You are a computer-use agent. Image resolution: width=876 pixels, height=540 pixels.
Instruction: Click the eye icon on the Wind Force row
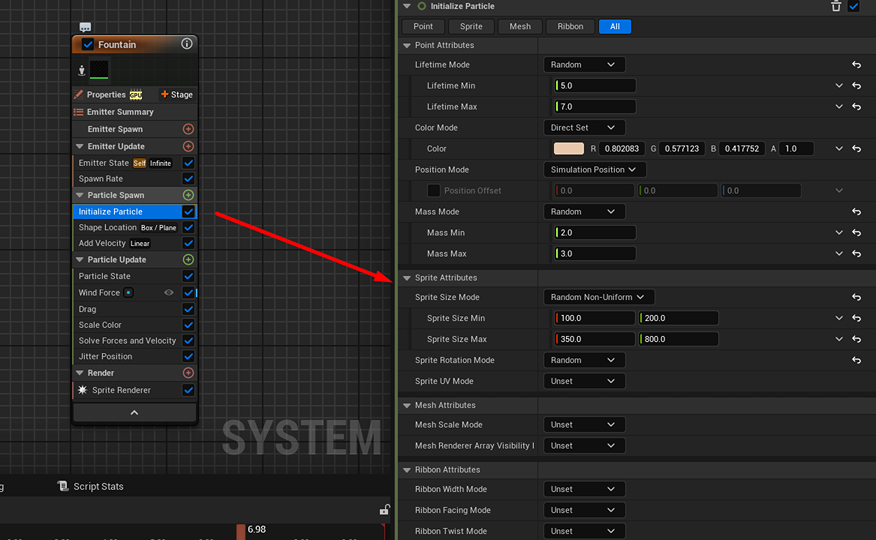(x=169, y=293)
